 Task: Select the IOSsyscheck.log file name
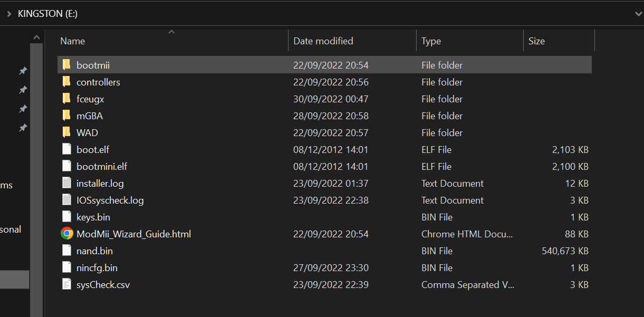point(110,200)
